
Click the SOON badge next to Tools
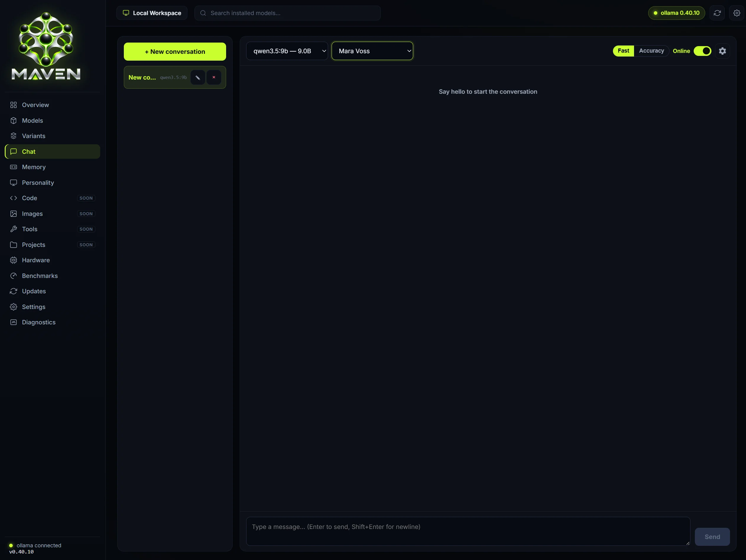pyautogui.click(x=86, y=229)
